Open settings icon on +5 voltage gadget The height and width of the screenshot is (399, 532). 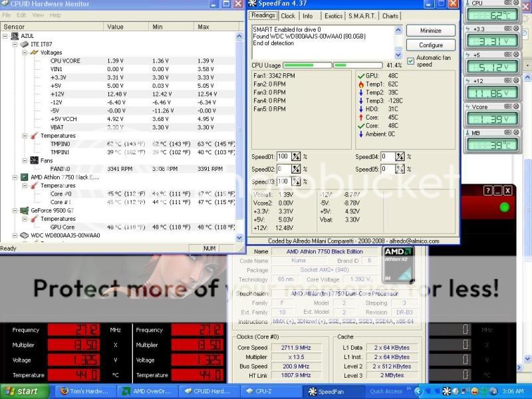(x=508, y=55)
